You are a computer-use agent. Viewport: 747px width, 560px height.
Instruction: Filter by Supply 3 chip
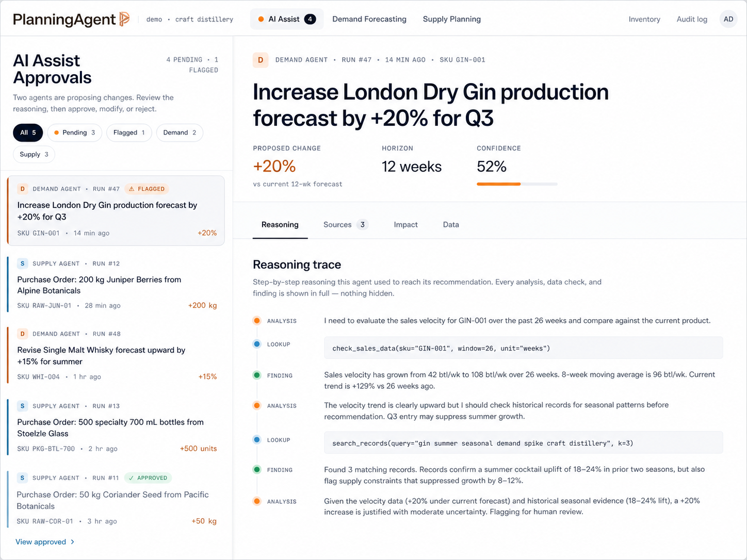pos(34,154)
